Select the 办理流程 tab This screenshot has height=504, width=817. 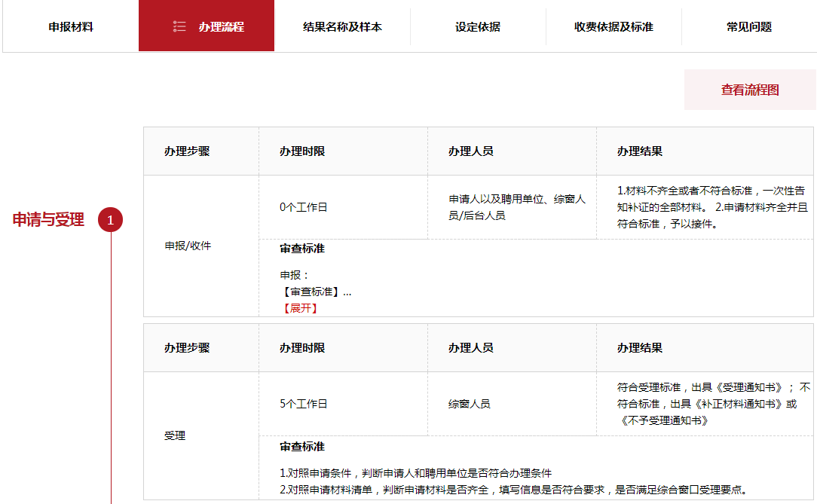207,26
